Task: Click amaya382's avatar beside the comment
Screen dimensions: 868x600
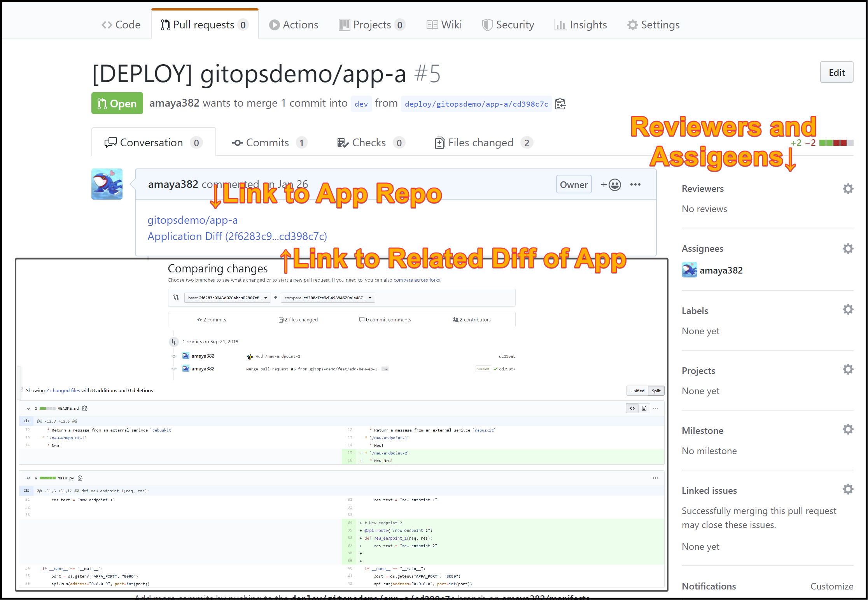Action: coord(107,184)
